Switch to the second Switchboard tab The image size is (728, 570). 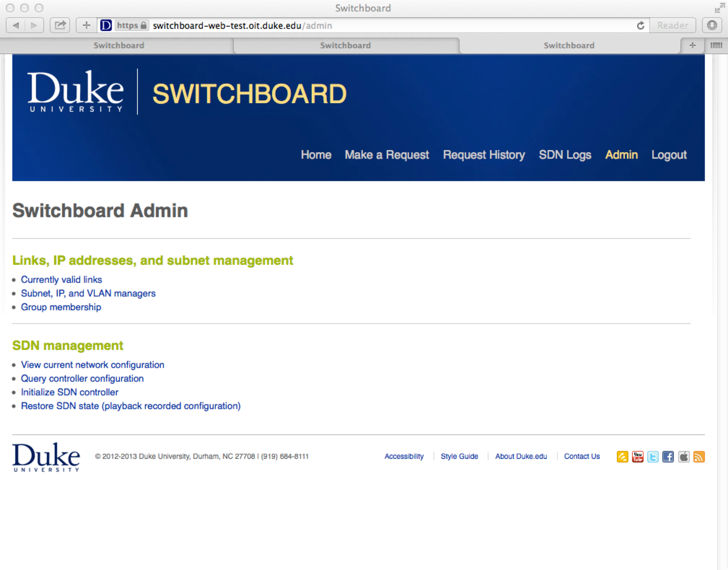[x=346, y=45]
